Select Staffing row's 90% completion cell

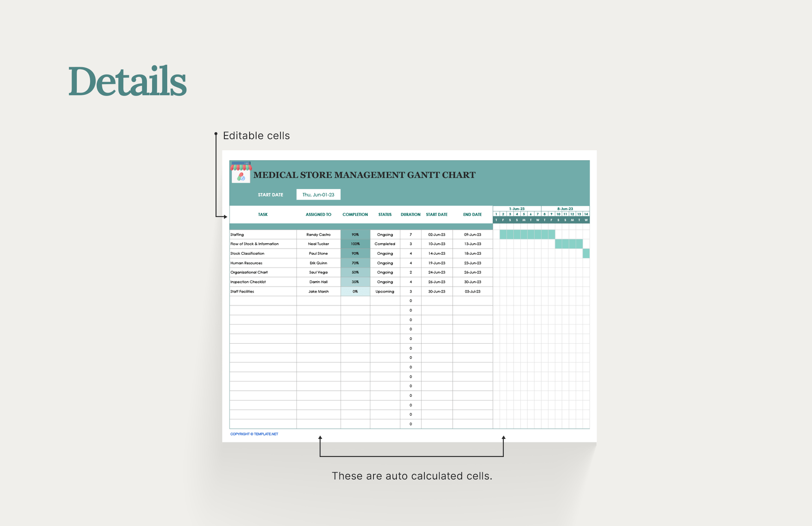tap(355, 234)
